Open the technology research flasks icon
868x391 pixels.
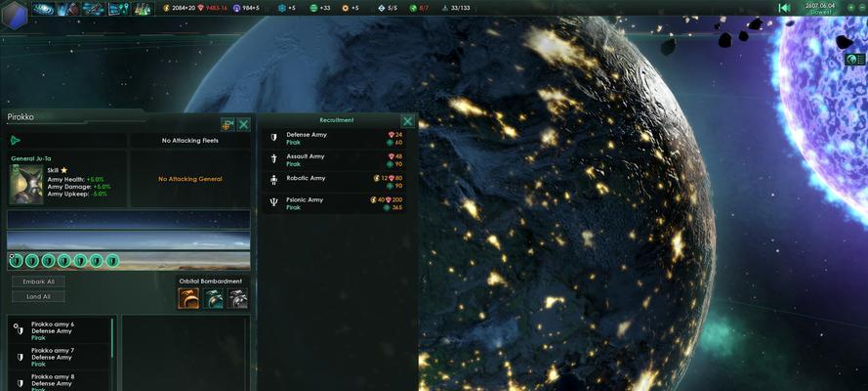tap(143, 8)
